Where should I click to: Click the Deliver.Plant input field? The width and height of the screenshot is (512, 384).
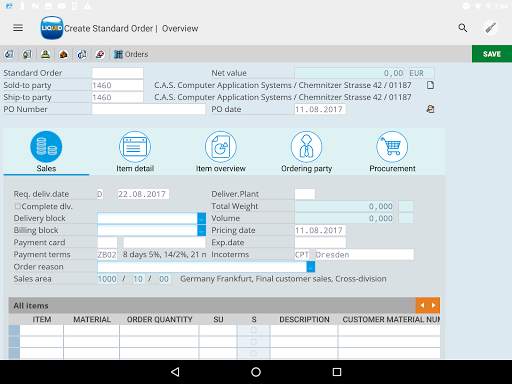click(305, 194)
